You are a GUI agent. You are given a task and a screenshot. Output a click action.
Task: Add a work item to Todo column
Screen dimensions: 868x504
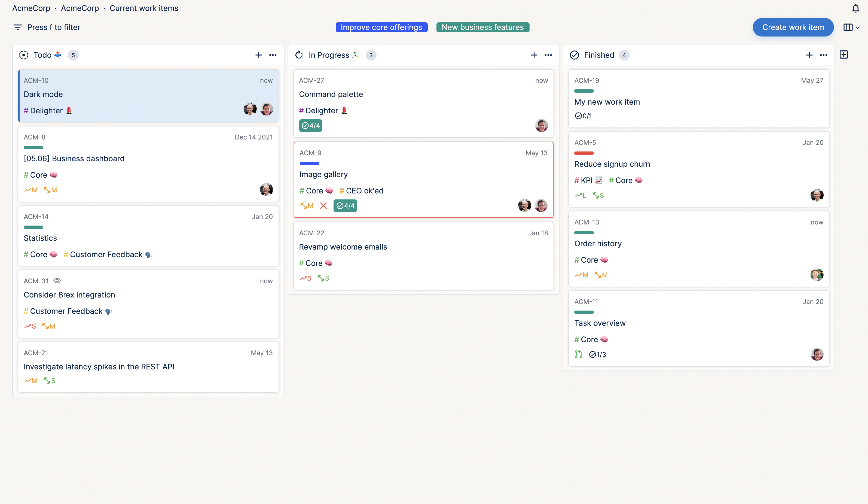pyautogui.click(x=258, y=55)
